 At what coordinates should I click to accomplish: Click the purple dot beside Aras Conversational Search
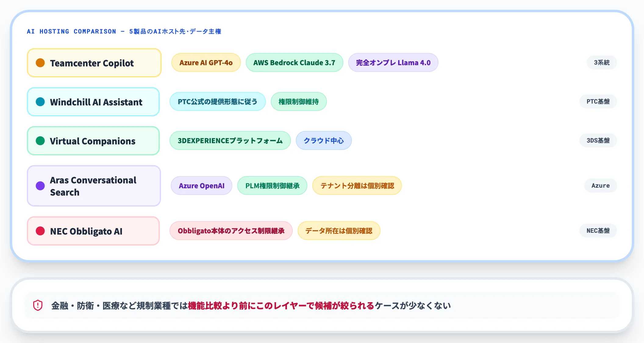[x=40, y=186]
